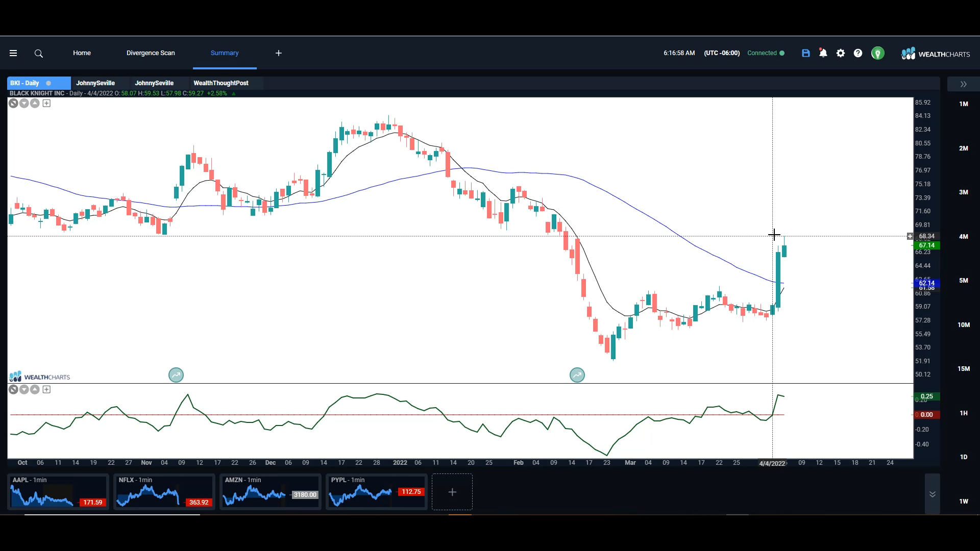Image resolution: width=980 pixels, height=551 pixels.
Task: Open the NFLX 1min mini chart
Action: [164, 492]
